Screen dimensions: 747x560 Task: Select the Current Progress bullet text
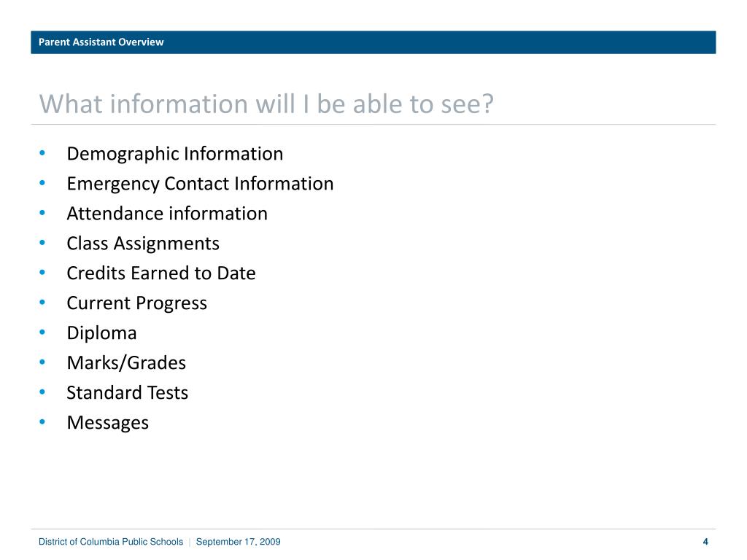pos(136,303)
